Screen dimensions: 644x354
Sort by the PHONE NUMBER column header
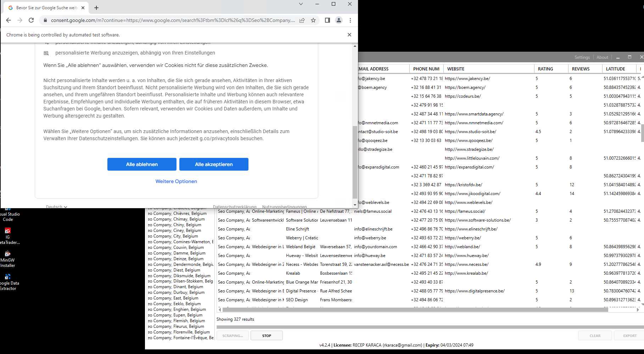[426, 69]
